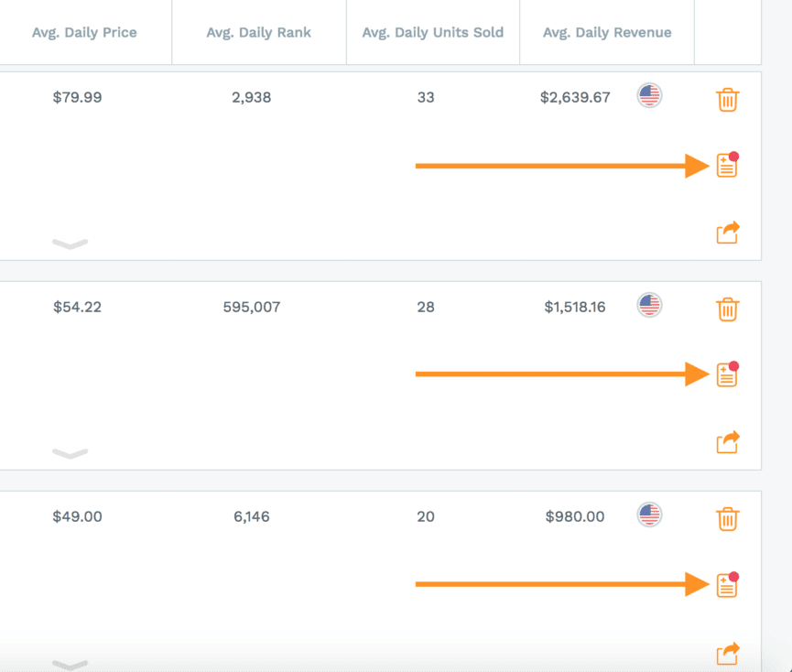
Task: Expand the $49.00 product details chevron
Action: tap(71, 664)
